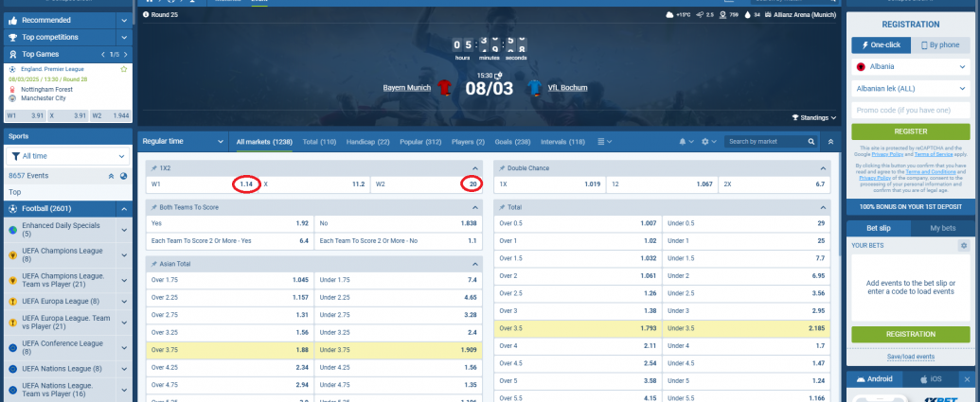Collapse the 1X2 market section

coord(475,168)
